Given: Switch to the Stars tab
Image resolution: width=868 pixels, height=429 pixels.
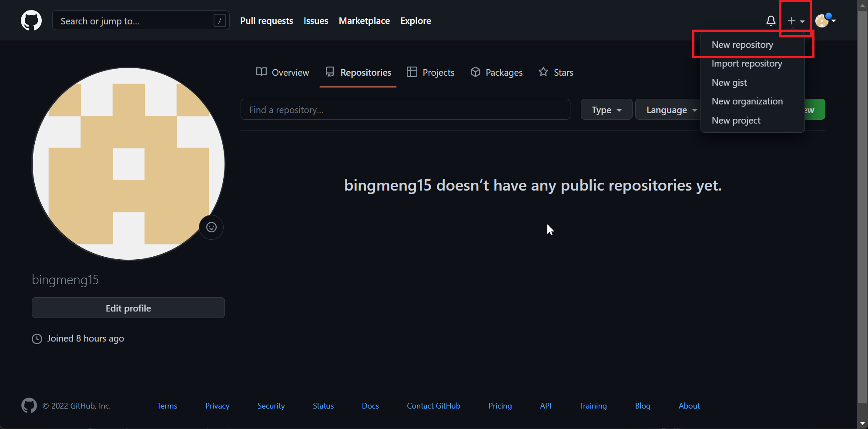Looking at the screenshot, I should [x=556, y=72].
